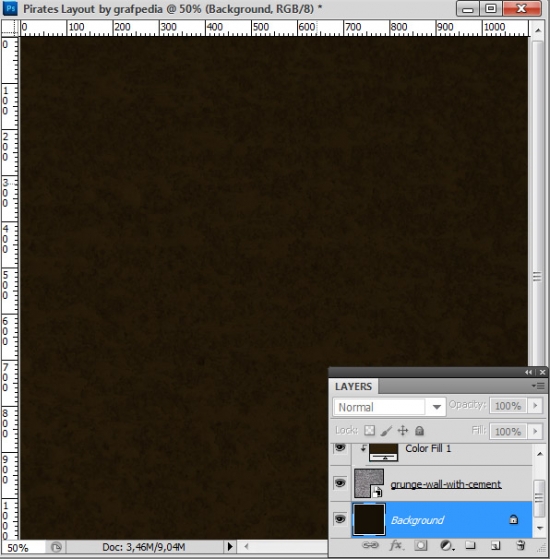550x559 pixels.
Task: Click the Photoshop Ps icon in title bar
Action: 10,8
